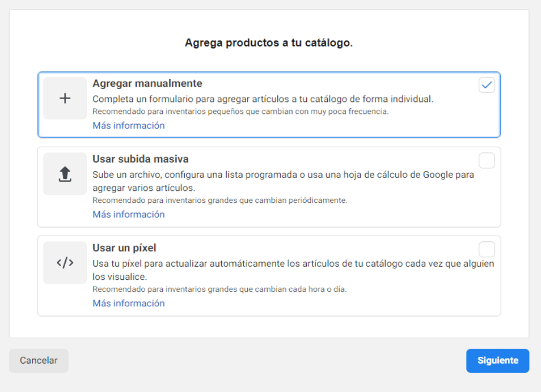This screenshot has height=392, width=541.
Task: Proceed with the Siguiente button
Action: coord(497,361)
